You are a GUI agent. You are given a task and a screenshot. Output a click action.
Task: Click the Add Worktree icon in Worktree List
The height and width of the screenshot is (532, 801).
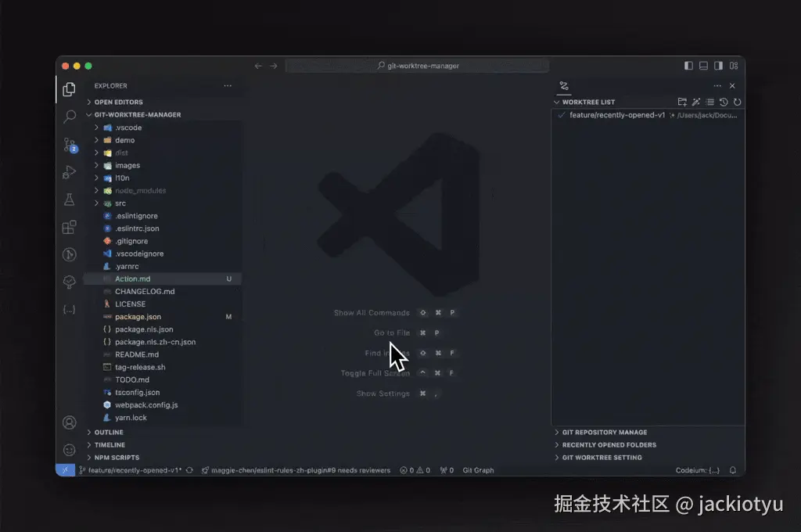pyautogui.click(x=682, y=102)
